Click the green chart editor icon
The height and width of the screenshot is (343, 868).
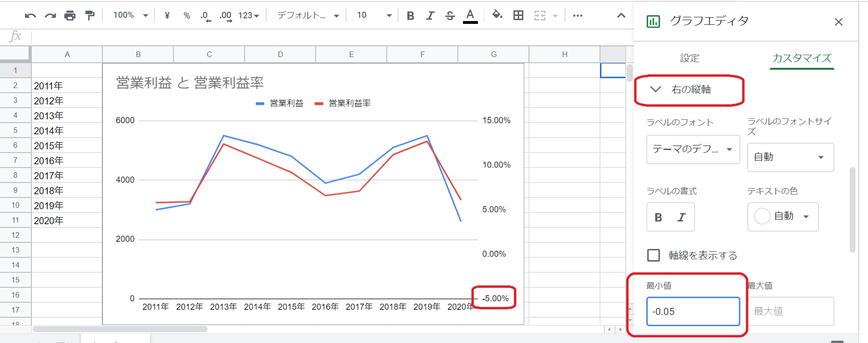click(653, 21)
